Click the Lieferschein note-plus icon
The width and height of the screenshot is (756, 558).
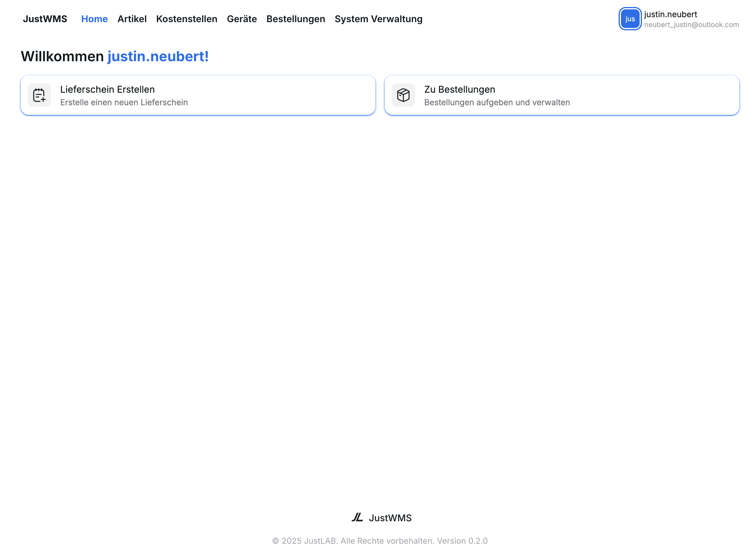[39, 95]
